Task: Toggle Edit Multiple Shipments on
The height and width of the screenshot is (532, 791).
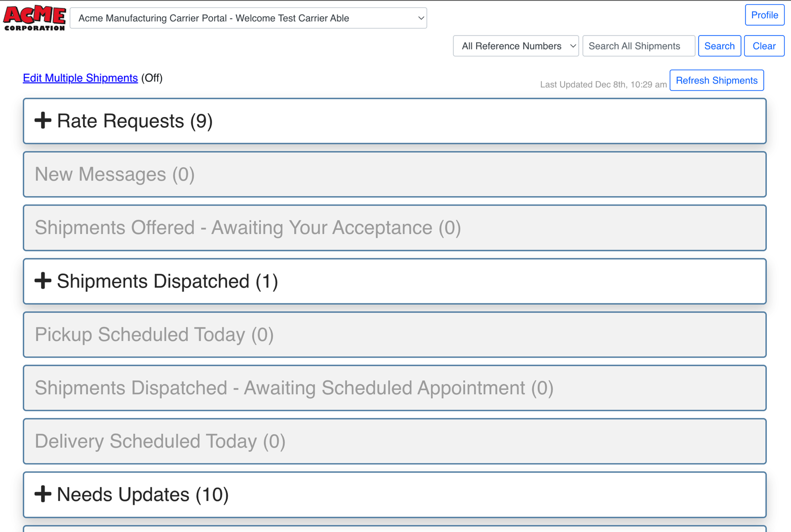Action: coord(80,78)
